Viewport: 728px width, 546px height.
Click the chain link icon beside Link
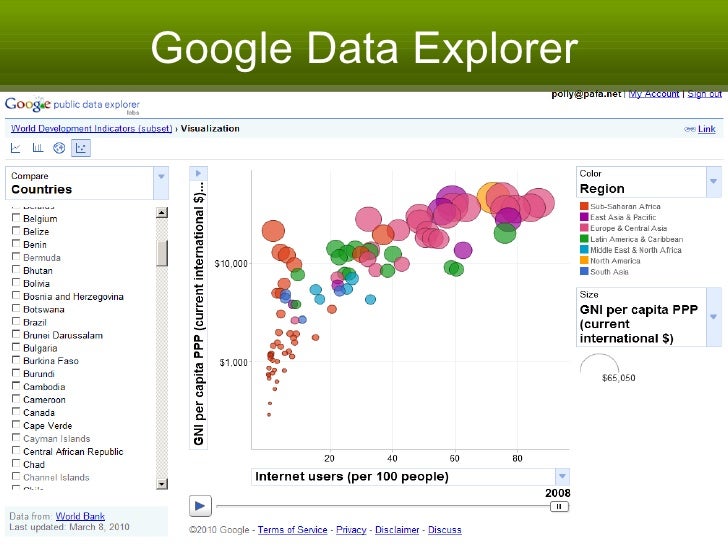point(689,129)
